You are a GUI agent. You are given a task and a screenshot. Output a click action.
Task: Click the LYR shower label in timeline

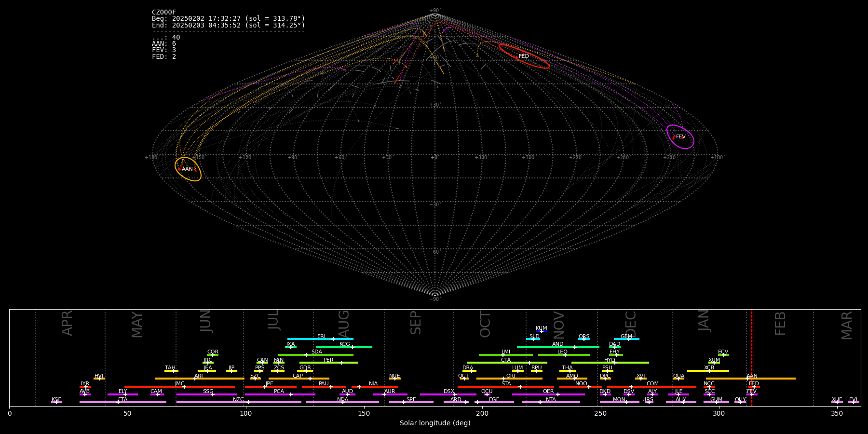coord(85,384)
